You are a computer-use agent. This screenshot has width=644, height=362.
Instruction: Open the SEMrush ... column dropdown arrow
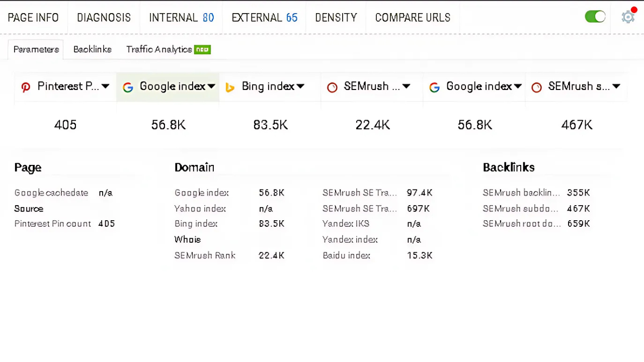coord(407,86)
